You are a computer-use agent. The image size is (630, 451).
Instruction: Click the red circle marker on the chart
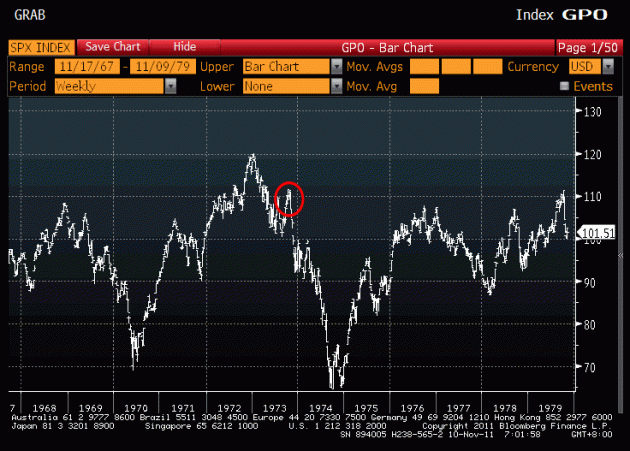289,199
